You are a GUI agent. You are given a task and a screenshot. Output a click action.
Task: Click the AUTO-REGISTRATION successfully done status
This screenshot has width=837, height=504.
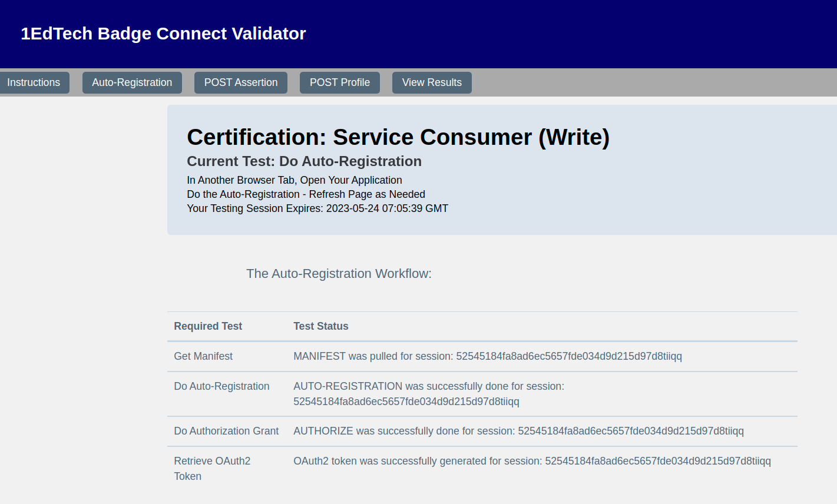pyautogui.click(x=429, y=394)
